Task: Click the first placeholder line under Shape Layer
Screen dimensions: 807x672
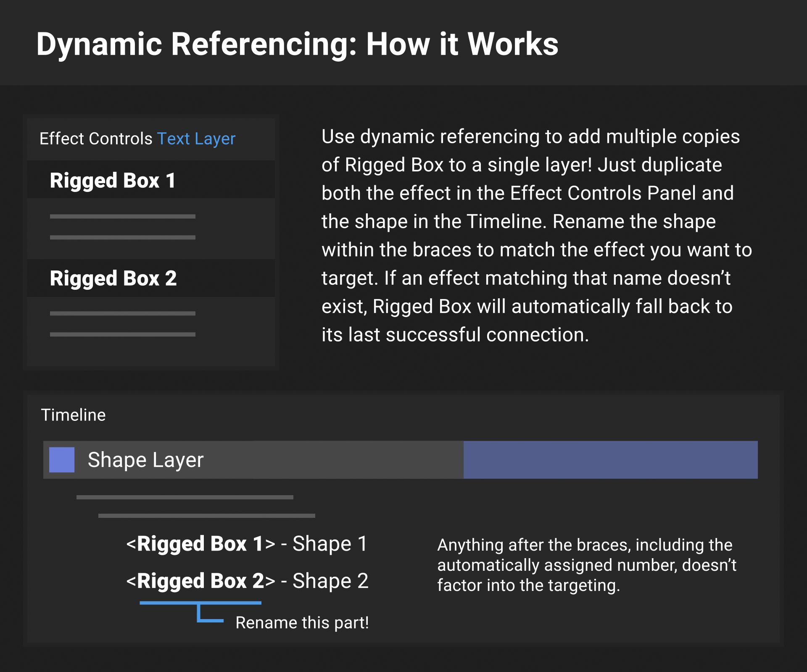Action: tap(185, 497)
